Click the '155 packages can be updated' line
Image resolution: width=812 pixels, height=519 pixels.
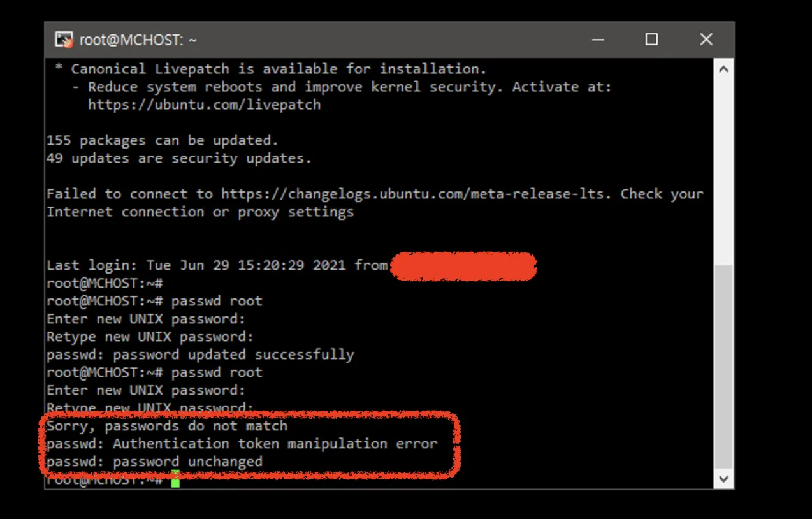(x=163, y=140)
